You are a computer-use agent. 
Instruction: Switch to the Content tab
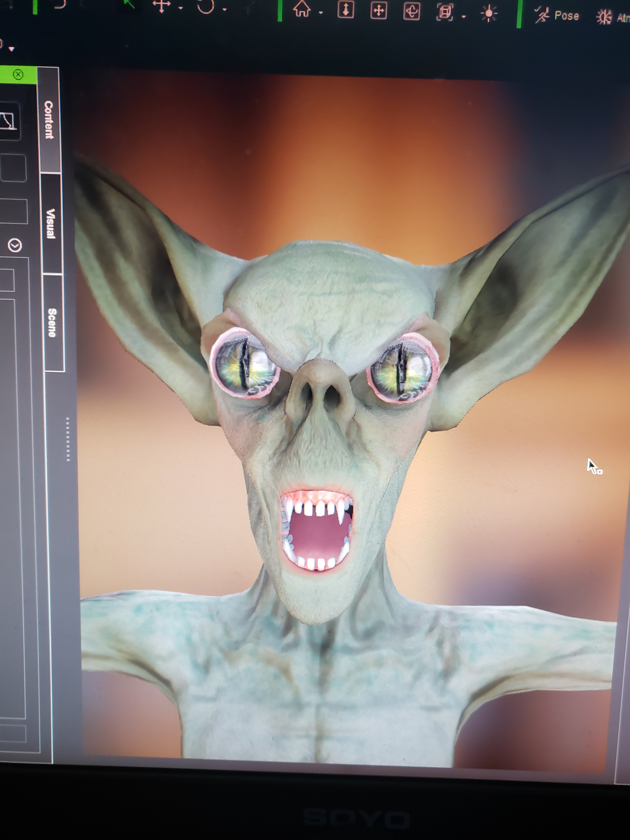point(49,120)
